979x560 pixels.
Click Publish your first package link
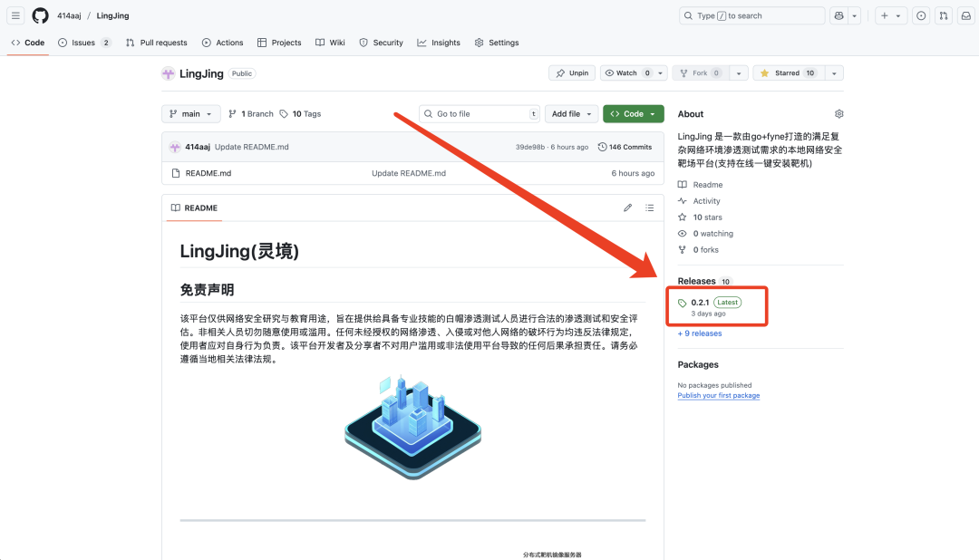[x=719, y=395]
